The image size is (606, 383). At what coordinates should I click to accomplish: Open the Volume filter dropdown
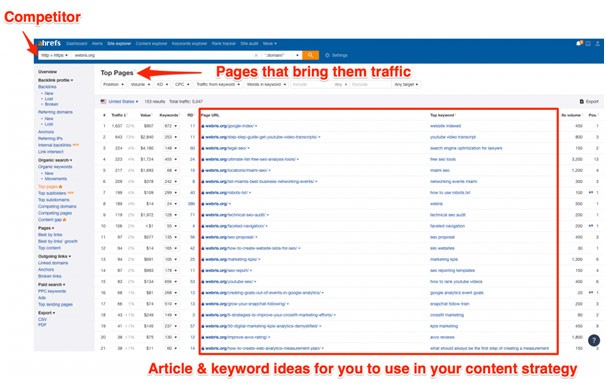pos(140,84)
